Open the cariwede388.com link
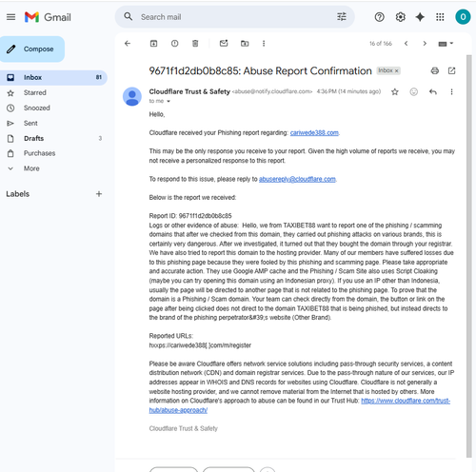Image resolution: width=476 pixels, height=472 pixels. pos(314,132)
